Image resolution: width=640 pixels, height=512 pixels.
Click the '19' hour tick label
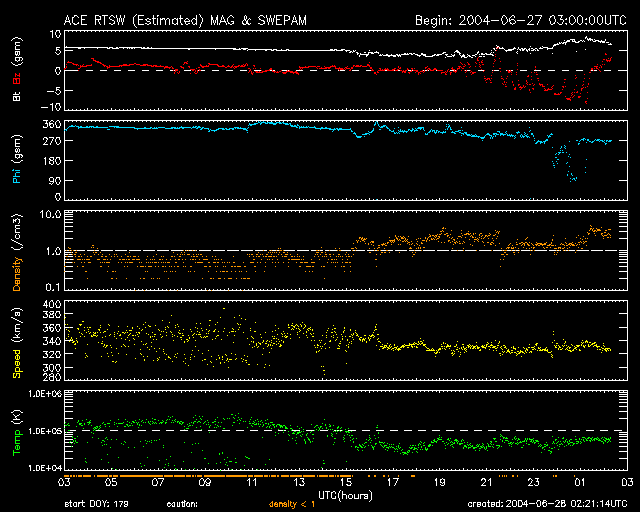440,483
